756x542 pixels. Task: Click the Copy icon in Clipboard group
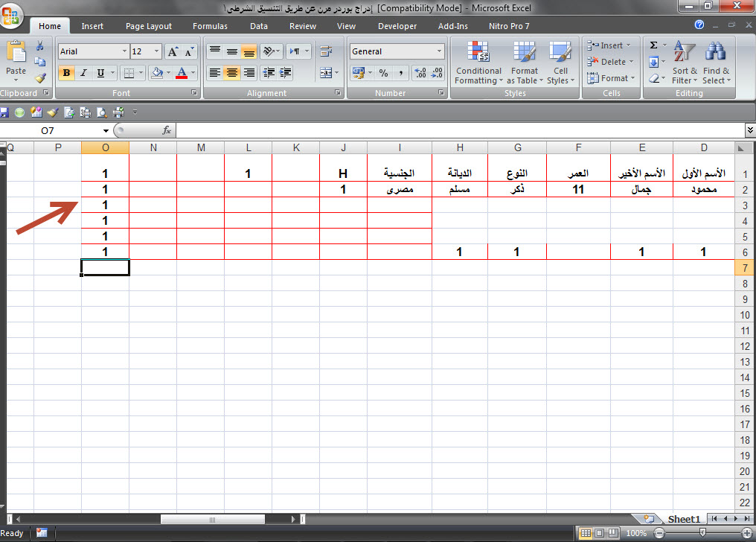[40, 62]
